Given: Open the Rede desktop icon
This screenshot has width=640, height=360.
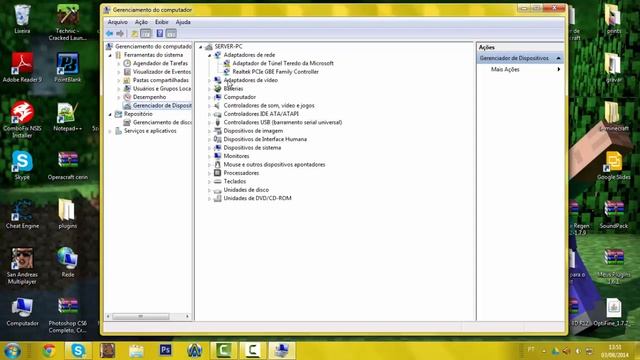Looking at the screenshot, I should point(67,262).
